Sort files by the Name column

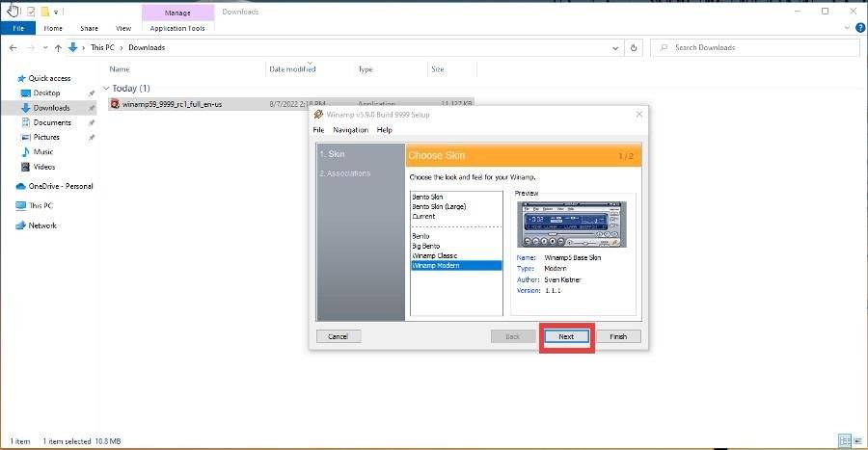tap(120, 69)
